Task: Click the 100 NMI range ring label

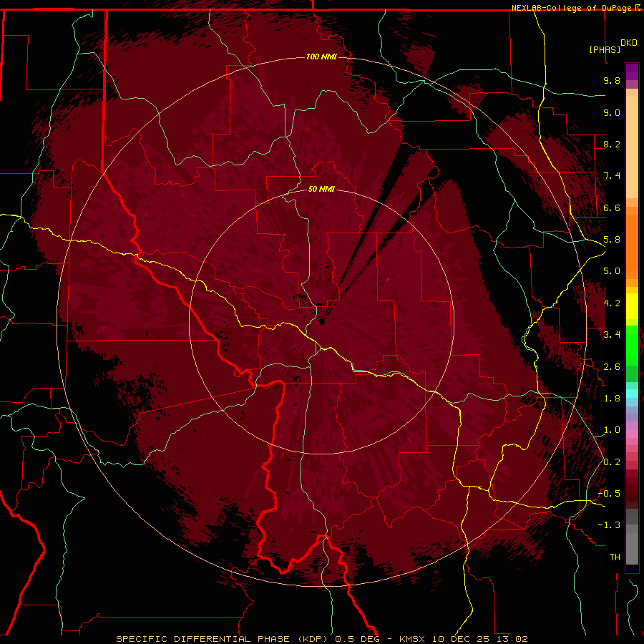Action: [x=321, y=57]
